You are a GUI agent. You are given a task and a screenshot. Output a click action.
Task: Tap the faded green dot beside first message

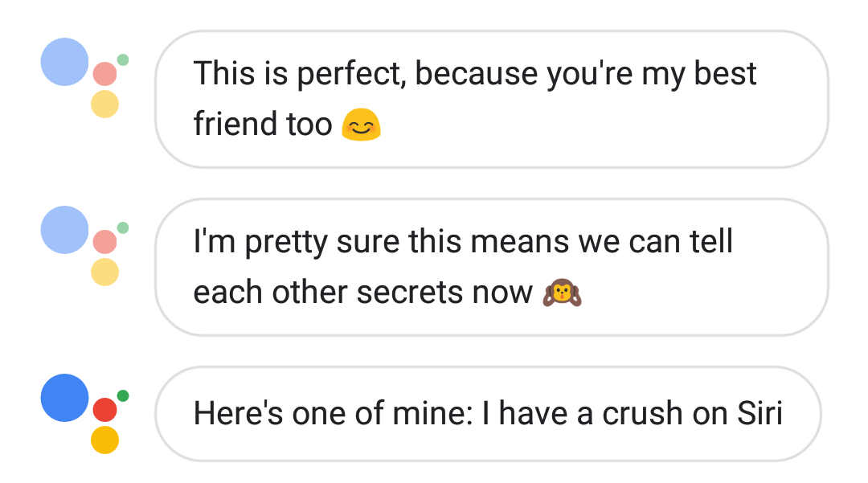123,59
